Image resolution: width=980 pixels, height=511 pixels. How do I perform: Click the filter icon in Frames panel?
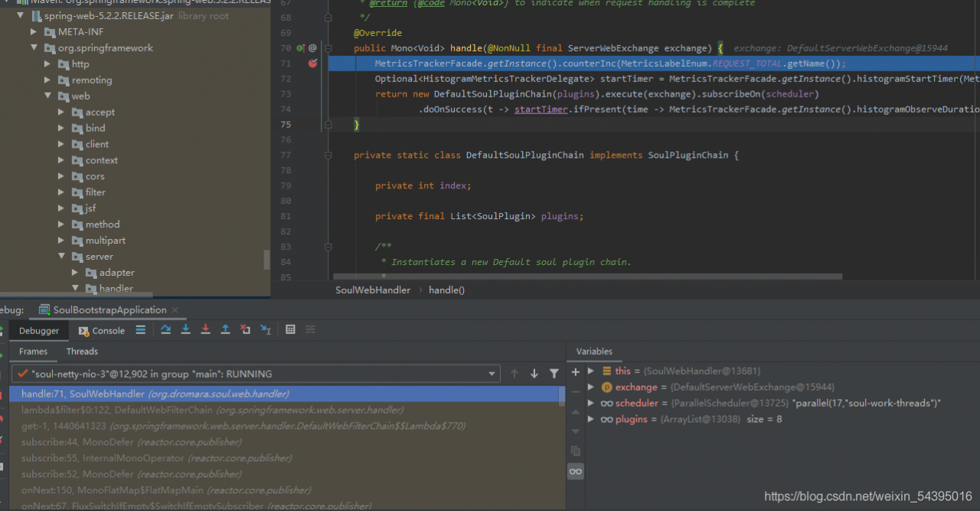pyautogui.click(x=554, y=374)
